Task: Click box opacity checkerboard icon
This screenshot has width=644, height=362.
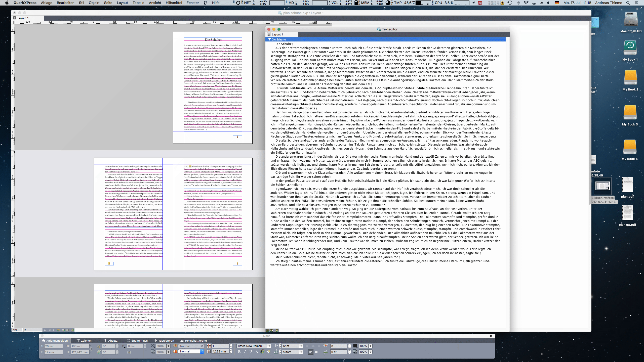Action: pyautogui.click(x=153, y=352)
